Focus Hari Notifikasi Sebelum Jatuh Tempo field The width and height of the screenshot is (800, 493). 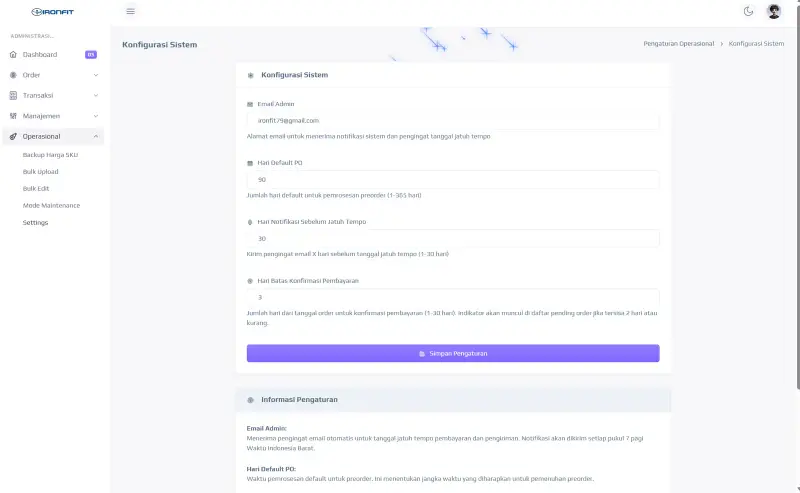point(453,238)
